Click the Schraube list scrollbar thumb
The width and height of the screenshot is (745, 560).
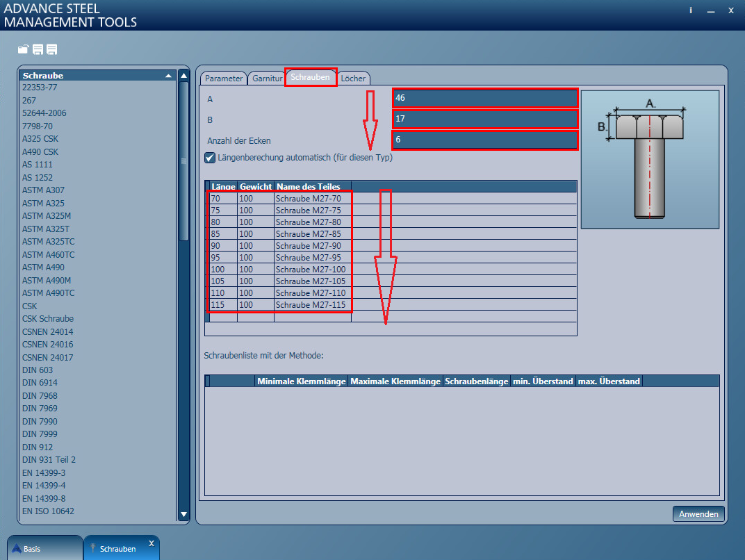184,161
